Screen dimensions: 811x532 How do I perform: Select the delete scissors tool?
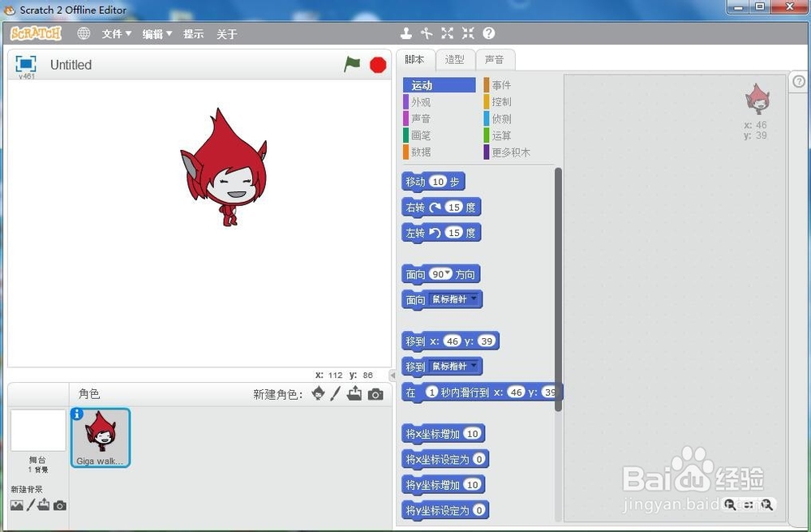tap(427, 33)
